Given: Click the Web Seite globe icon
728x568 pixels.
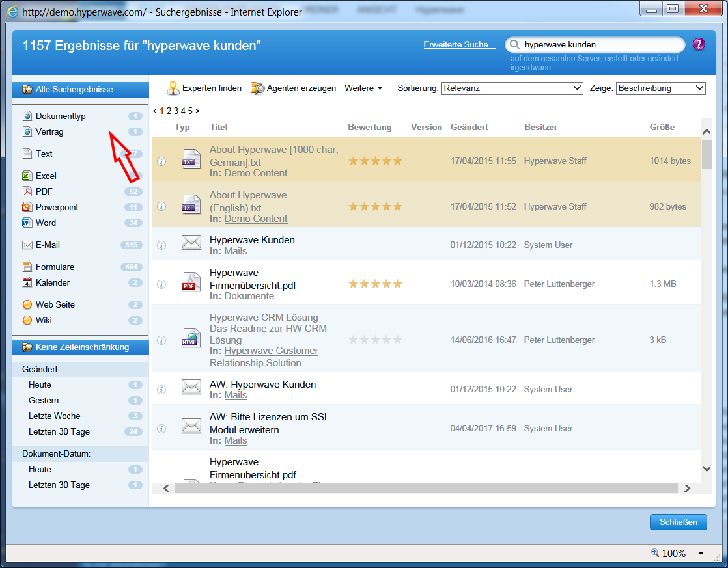Looking at the screenshot, I should pos(27,305).
